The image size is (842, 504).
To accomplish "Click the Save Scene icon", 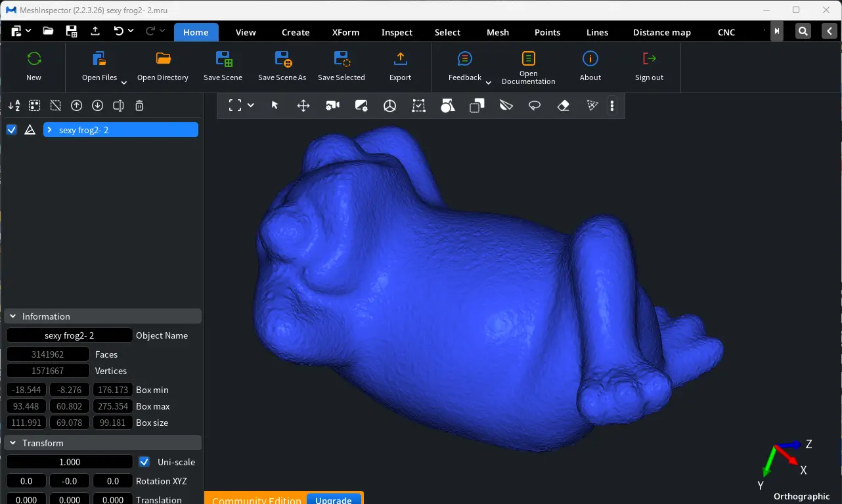I will [223, 58].
